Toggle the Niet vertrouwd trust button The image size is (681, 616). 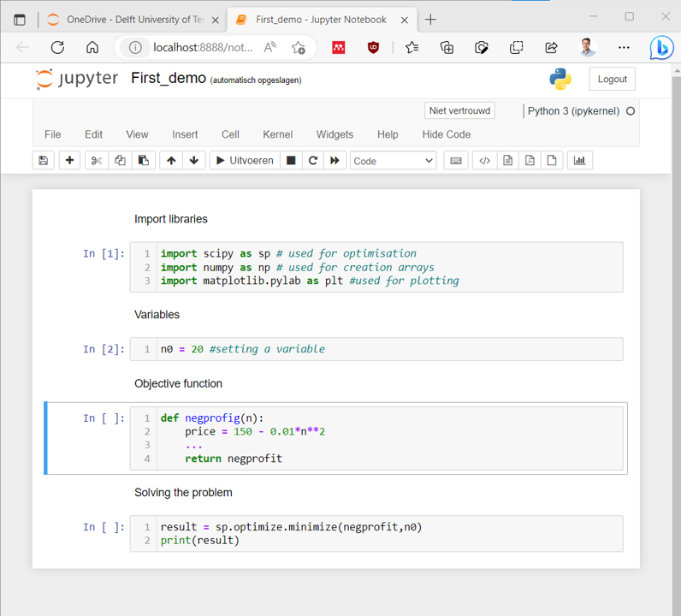(460, 110)
